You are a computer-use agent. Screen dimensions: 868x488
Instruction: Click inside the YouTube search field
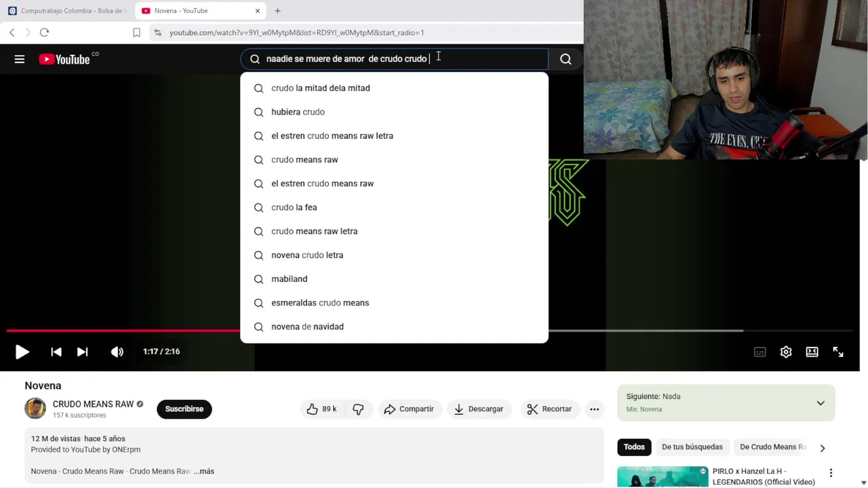point(394,59)
